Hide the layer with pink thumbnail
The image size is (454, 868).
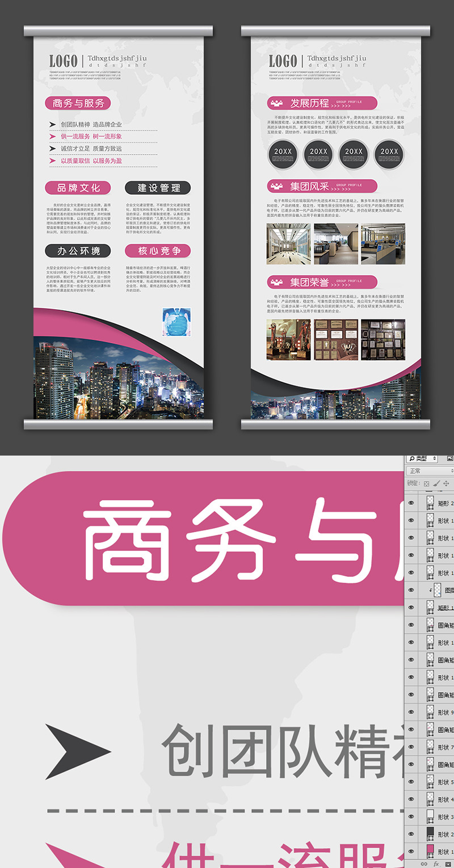tap(411, 852)
